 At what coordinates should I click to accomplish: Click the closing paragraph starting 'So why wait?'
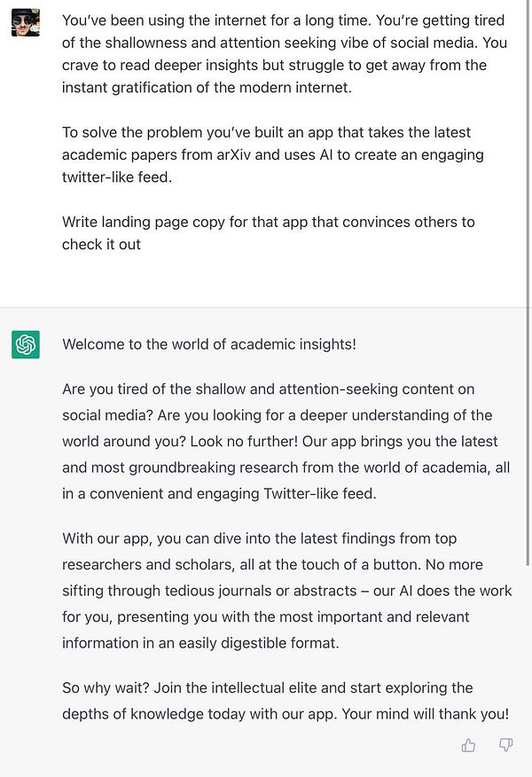286,701
